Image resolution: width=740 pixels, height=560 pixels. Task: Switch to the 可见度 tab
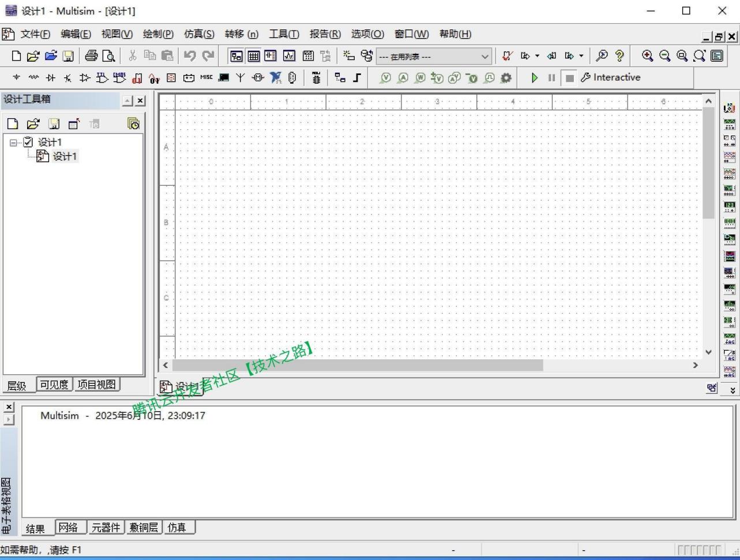click(54, 385)
